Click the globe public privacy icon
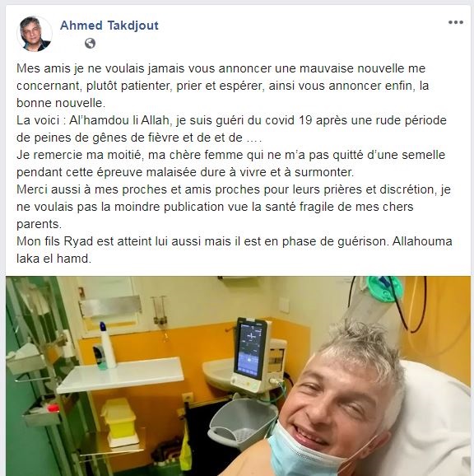 point(90,43)
